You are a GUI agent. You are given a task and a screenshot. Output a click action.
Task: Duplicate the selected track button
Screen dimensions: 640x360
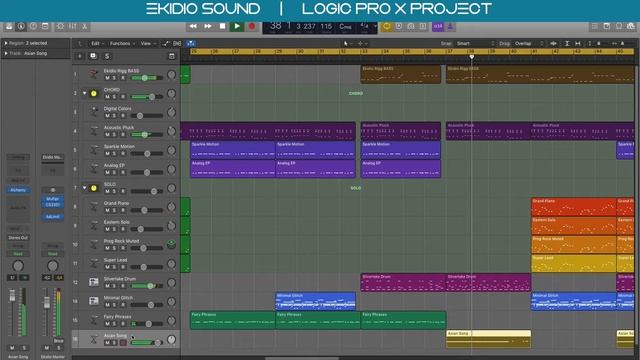[x=93, y=56]
